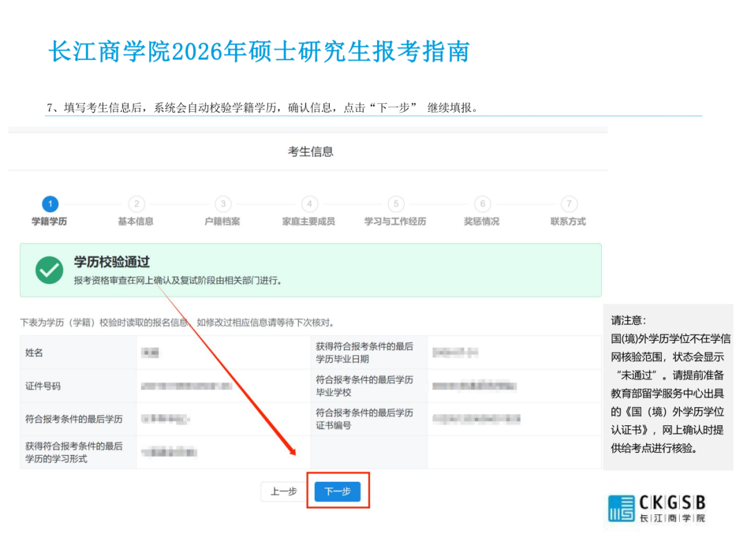Screen dimensions: 747x560
Task: Click the blurred 姓名 value cell
Action: tap(150, 353)
